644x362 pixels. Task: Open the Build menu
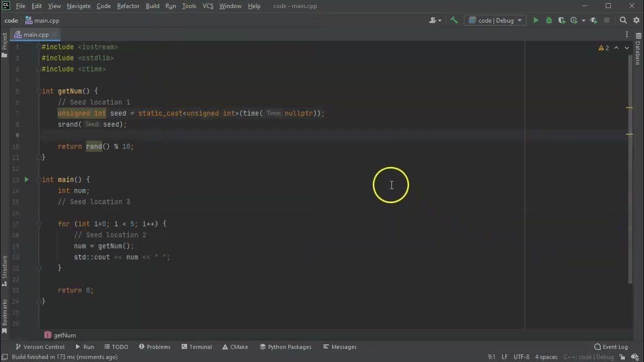[x=152, y=6]
